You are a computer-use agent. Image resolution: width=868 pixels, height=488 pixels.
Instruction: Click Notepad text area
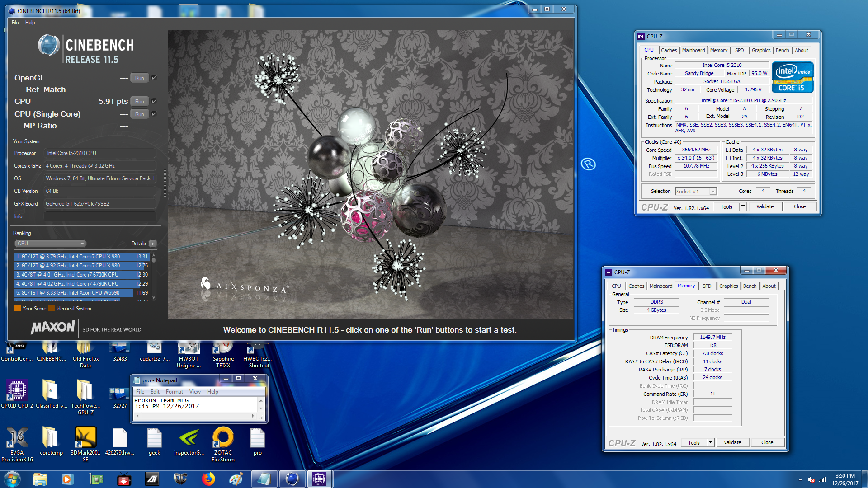pyautogui.click(x=195, y=405)
